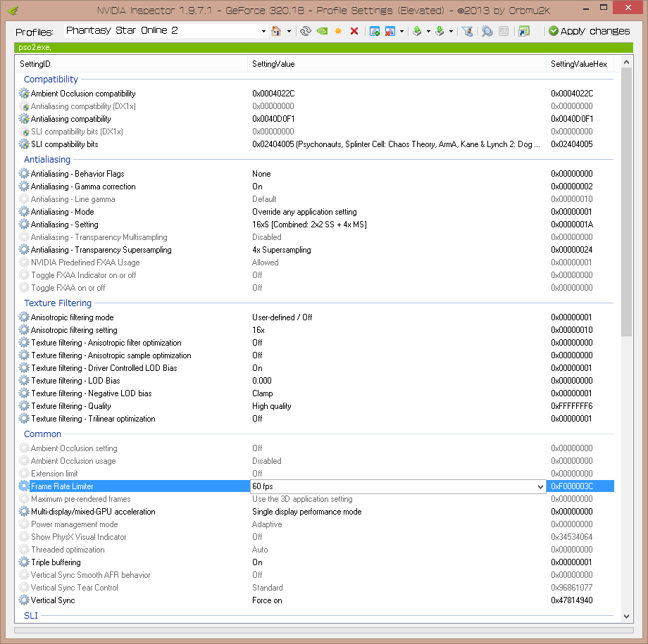Click the gear icon beside SLI compatibility bits

coord(25,144)
